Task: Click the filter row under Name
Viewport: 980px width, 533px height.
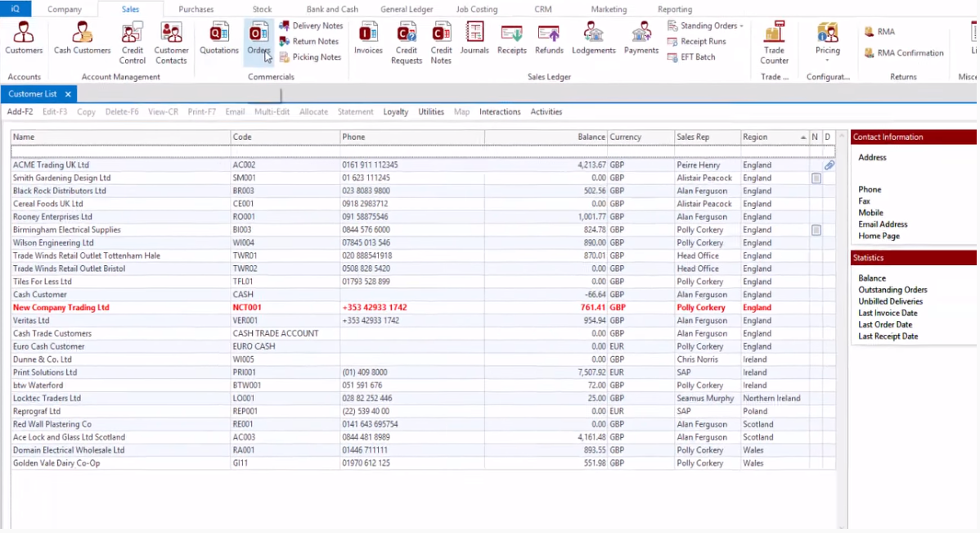Action: pos(120,151)
